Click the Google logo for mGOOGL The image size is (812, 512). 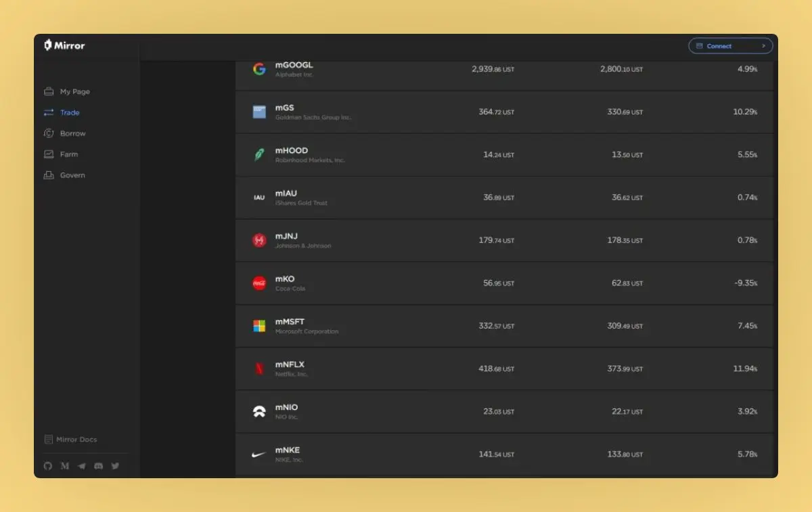(x=259, y=69)
